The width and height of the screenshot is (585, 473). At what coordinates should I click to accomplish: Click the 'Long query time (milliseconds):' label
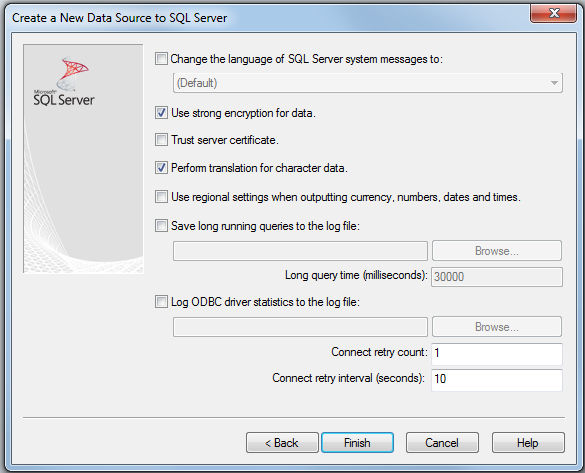point(356,275)
